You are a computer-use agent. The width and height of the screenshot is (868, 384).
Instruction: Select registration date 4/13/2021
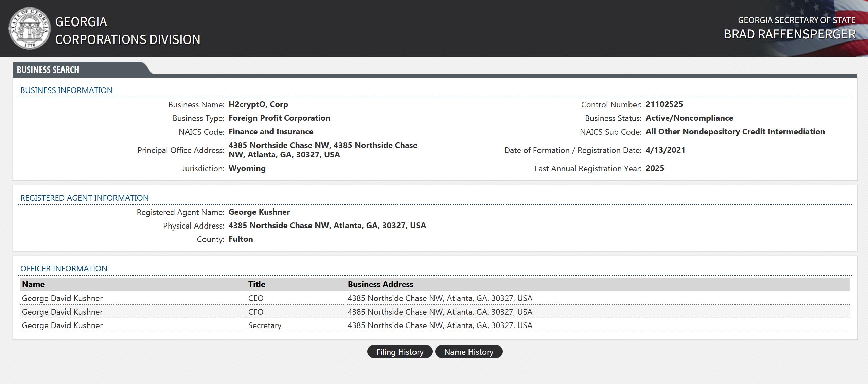pos(665,150)
